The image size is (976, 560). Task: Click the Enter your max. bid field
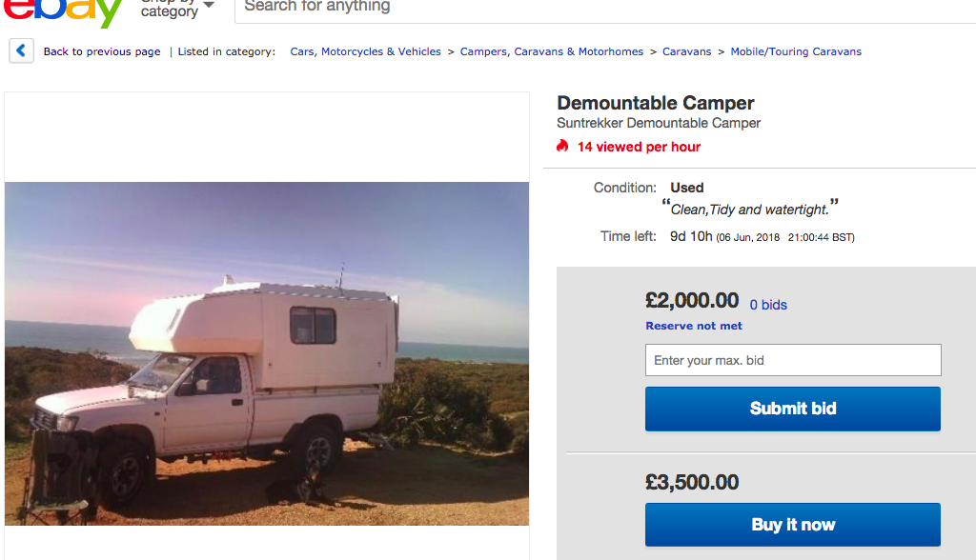(x=793, y=360)
